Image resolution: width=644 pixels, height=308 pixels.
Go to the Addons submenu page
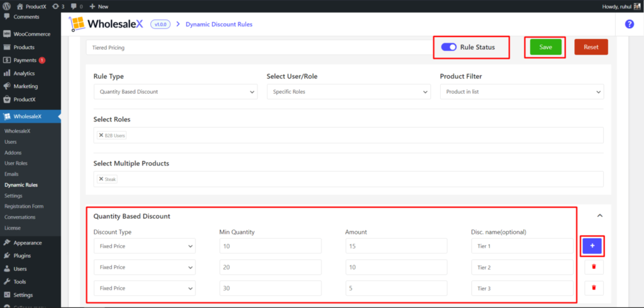13,152
